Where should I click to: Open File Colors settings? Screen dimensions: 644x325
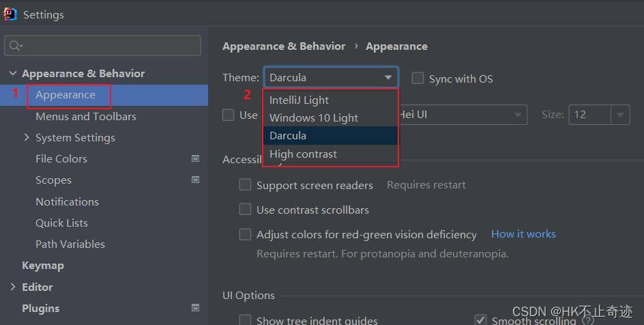point(61,158)
